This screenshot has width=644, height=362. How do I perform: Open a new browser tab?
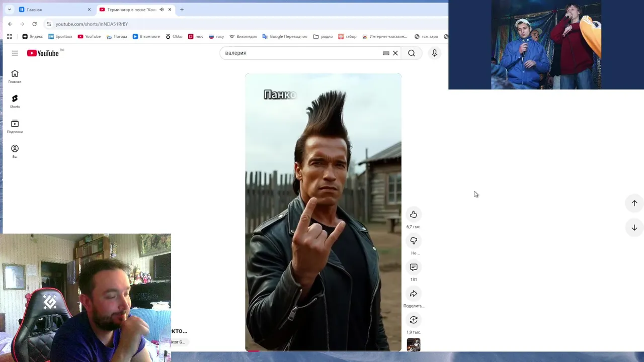[182, 10]
